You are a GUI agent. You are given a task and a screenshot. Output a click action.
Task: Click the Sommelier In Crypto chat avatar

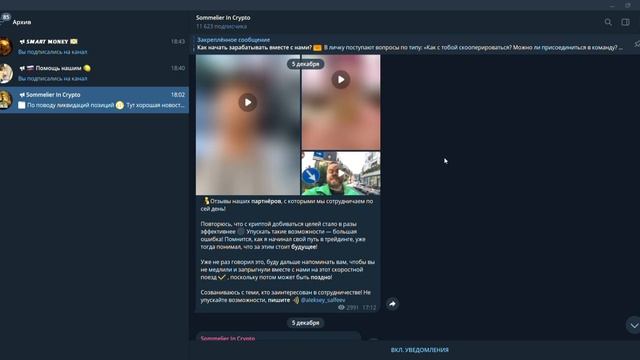coord(6,100)
